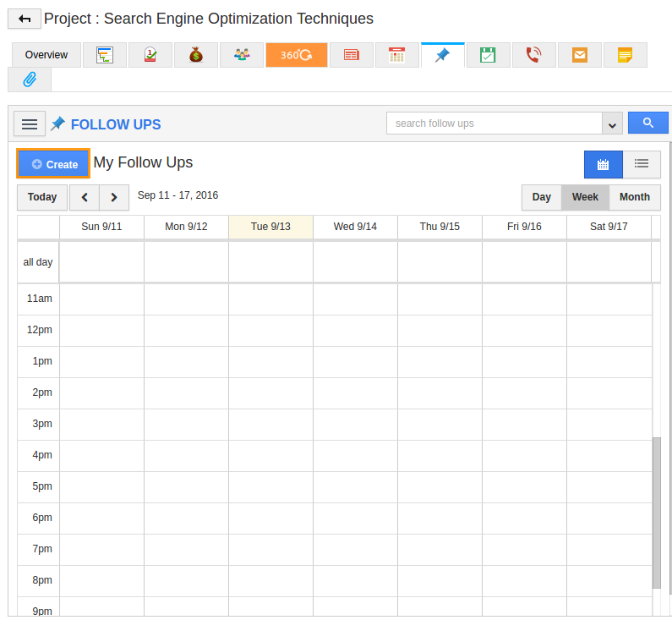Open the 360 view tab
This screenshot has width=672, height=620.
point(296,55)
